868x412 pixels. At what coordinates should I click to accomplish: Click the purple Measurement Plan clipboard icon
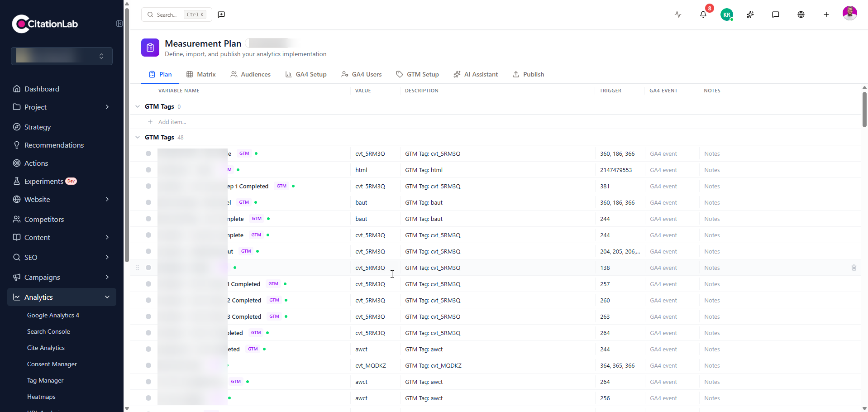pos(150,48)
